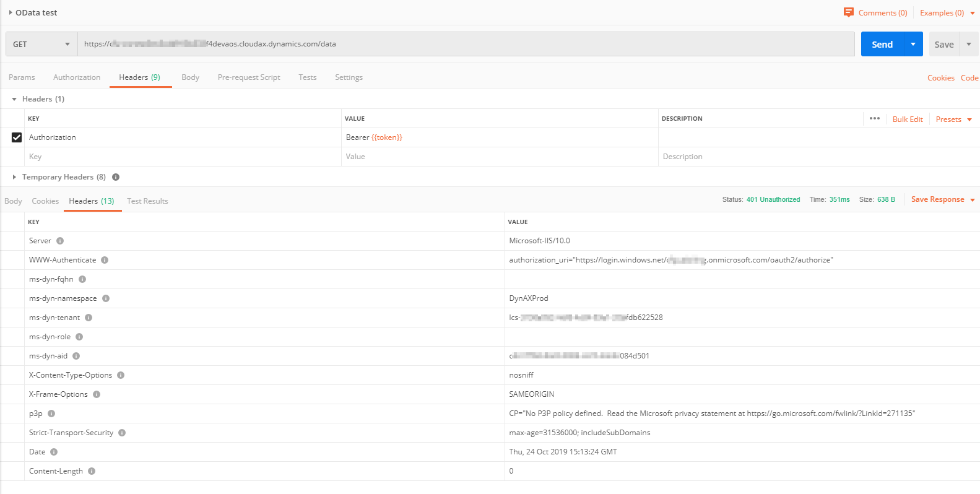
Task: Show info for Date header
Action: (54, 452)
